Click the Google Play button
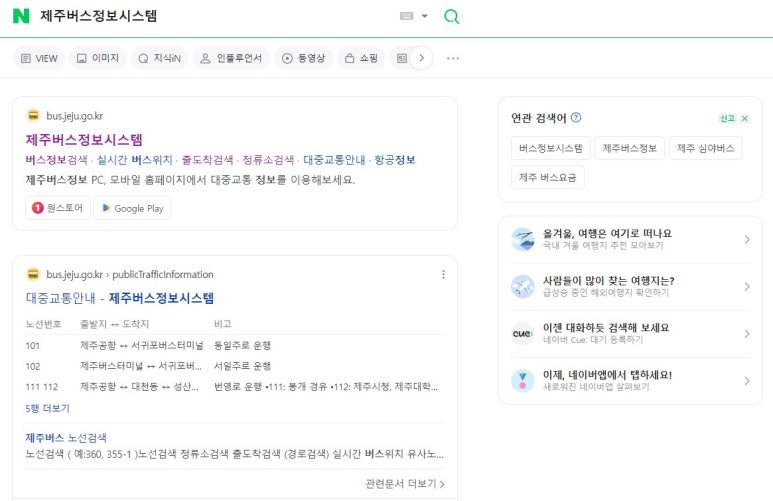The width and height of the screenshot is (773, 501). (132, 208)
